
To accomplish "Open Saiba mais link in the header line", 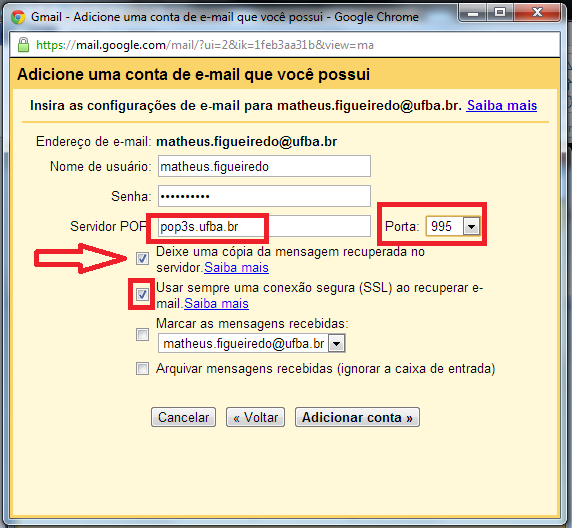I will pyautogui.click(x=502, y=105).
